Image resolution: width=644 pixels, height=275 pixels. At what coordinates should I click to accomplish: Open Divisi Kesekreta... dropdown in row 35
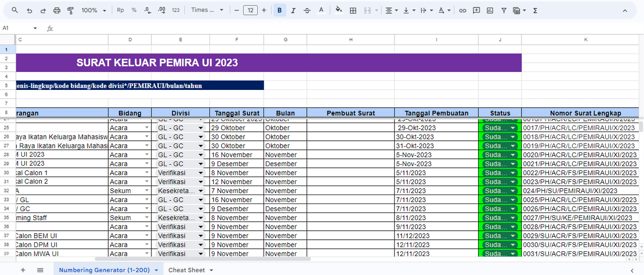pyautogui.click(x=200, y=218)
